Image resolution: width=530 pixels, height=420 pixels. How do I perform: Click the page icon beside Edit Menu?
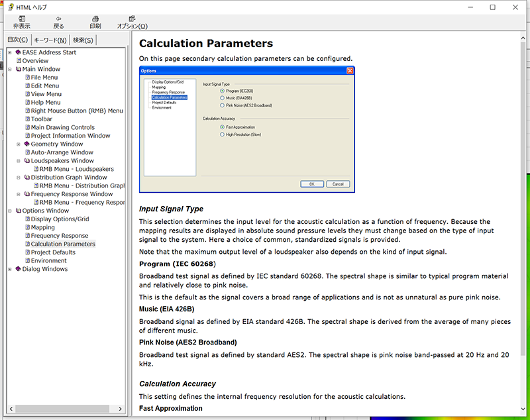28,86
